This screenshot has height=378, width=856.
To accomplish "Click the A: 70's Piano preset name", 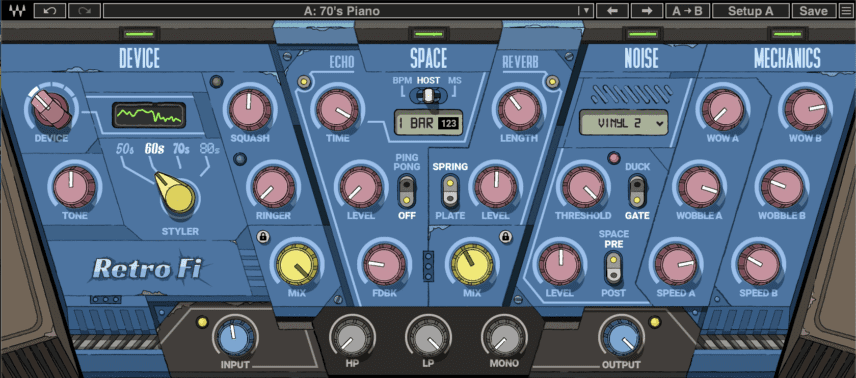I will tap(341, 10).
